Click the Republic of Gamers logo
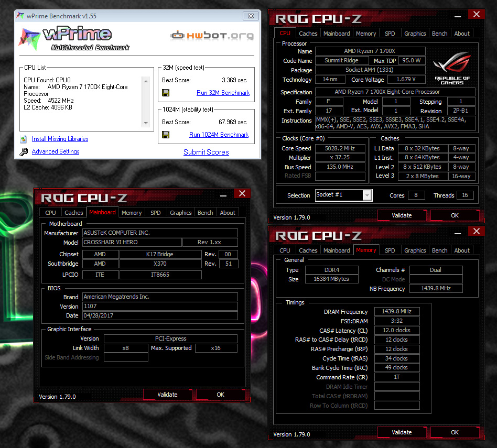The image size is (497, 448). [x=452, y=68]
